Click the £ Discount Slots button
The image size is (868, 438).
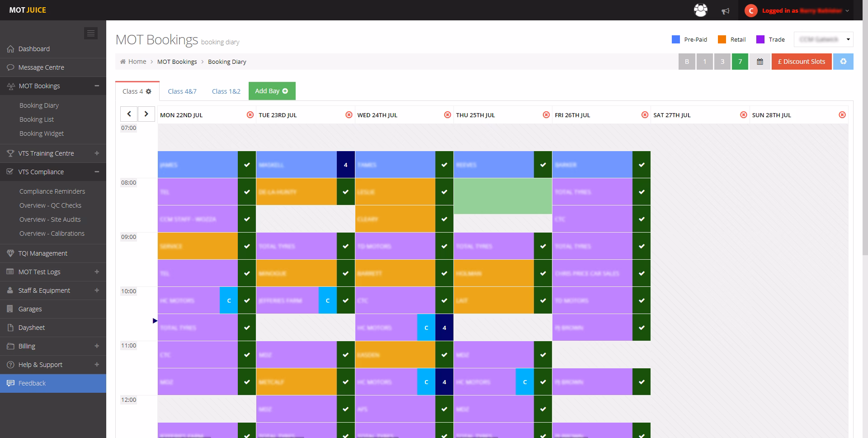coord(801,62)
